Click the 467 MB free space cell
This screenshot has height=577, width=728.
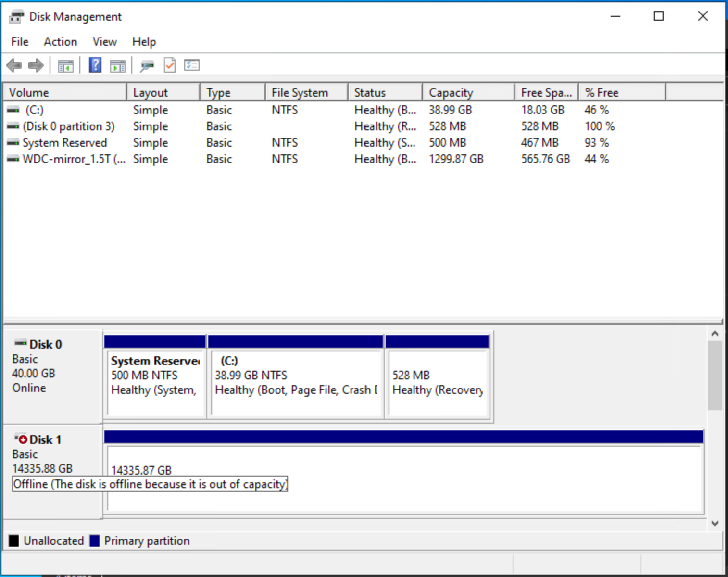(x=540, y=143)
